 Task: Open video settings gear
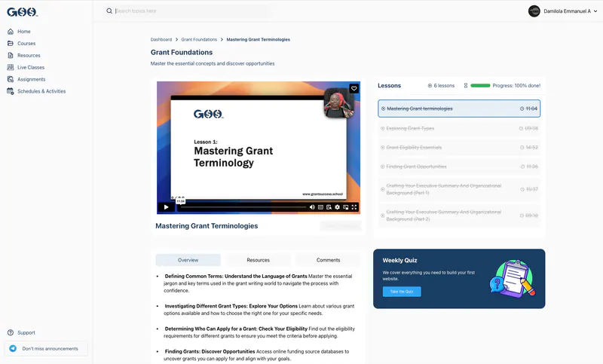[x=337, y=207]
